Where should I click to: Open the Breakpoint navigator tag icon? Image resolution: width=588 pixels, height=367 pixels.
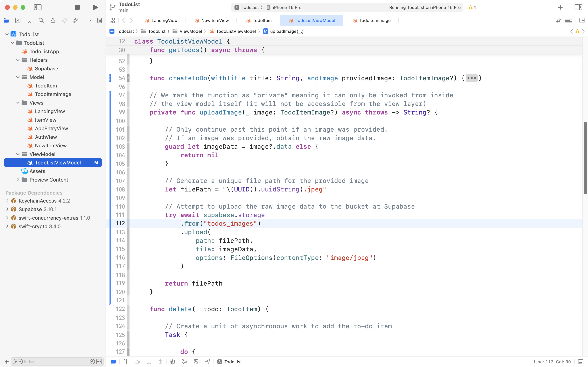click(x=88, y=20)
